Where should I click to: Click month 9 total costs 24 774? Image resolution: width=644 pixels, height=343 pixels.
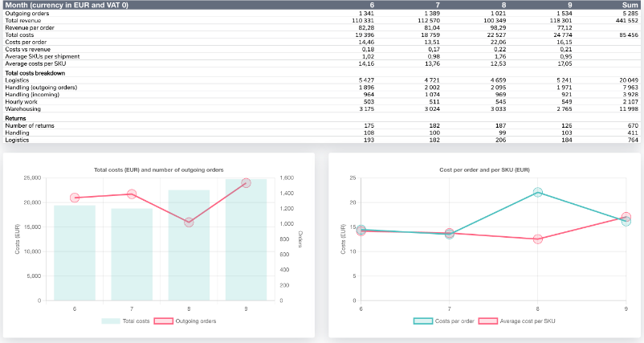[x=563, y=35]
